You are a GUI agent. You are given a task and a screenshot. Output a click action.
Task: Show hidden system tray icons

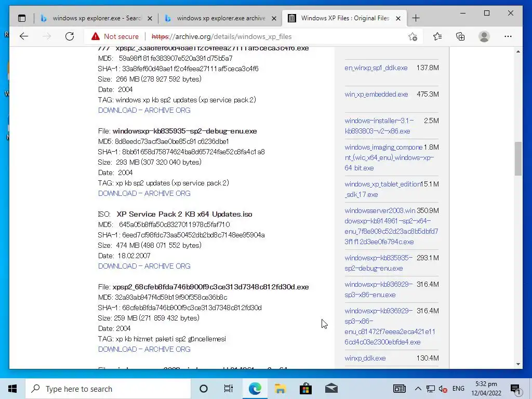(418, 389)
